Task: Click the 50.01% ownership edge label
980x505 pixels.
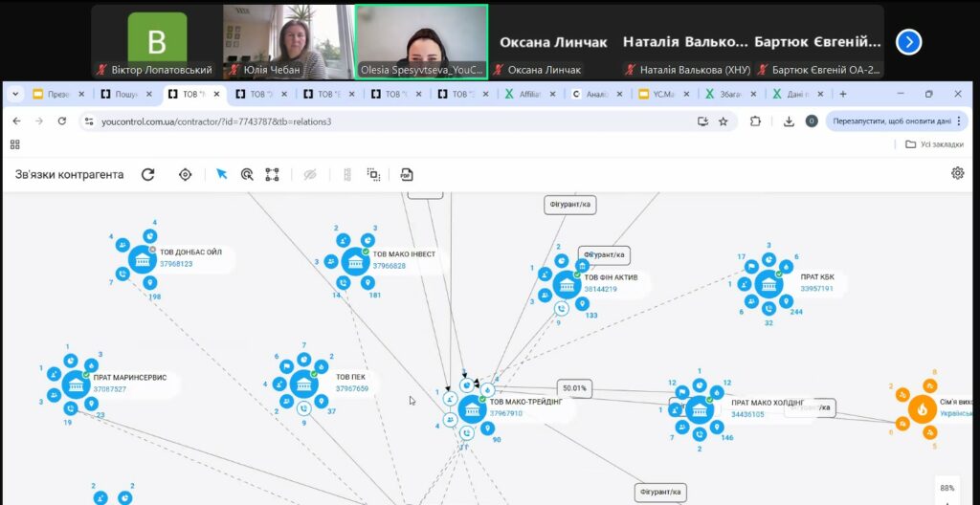Action: click(x=574, y=388)
